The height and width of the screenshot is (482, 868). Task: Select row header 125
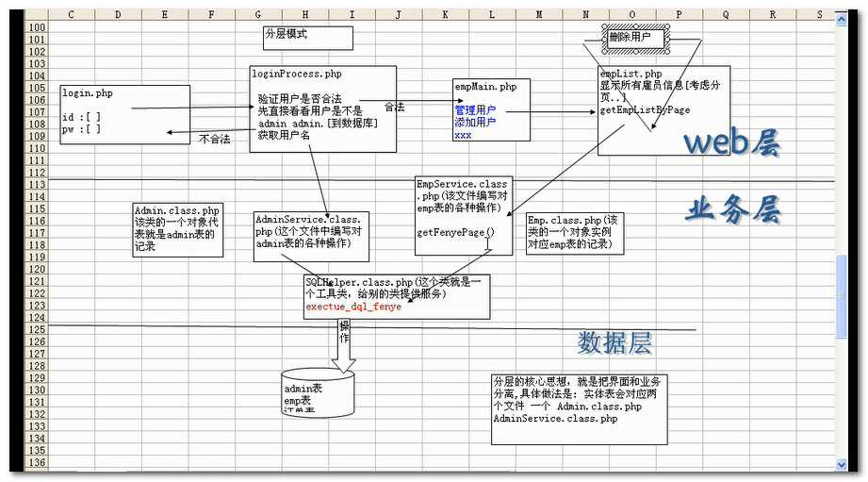[x=37, y=329]
